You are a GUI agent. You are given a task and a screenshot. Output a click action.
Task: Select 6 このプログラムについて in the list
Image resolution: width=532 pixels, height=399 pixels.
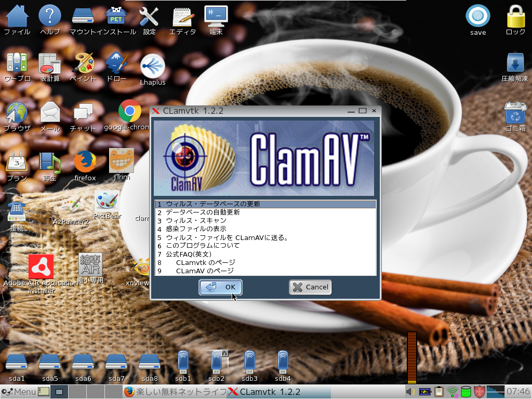pos(265,246)
